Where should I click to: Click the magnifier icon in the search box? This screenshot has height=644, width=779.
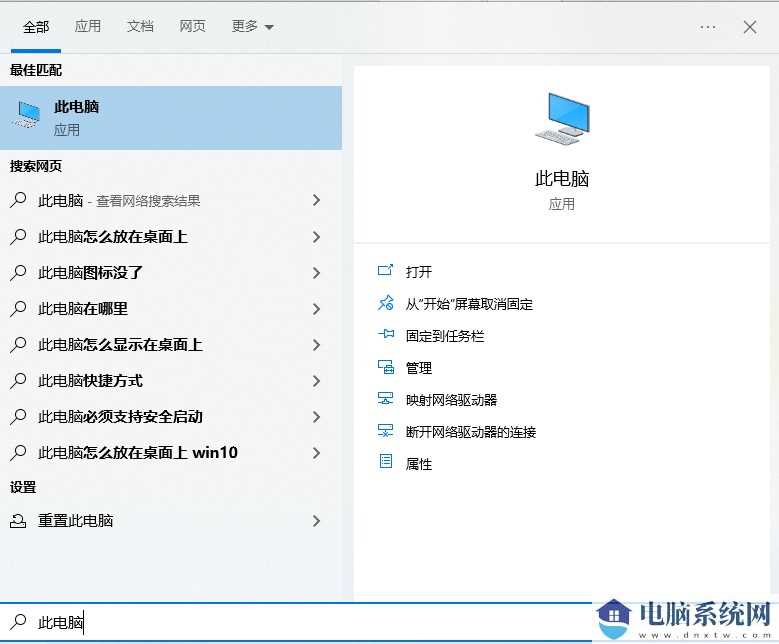point(18,622)
